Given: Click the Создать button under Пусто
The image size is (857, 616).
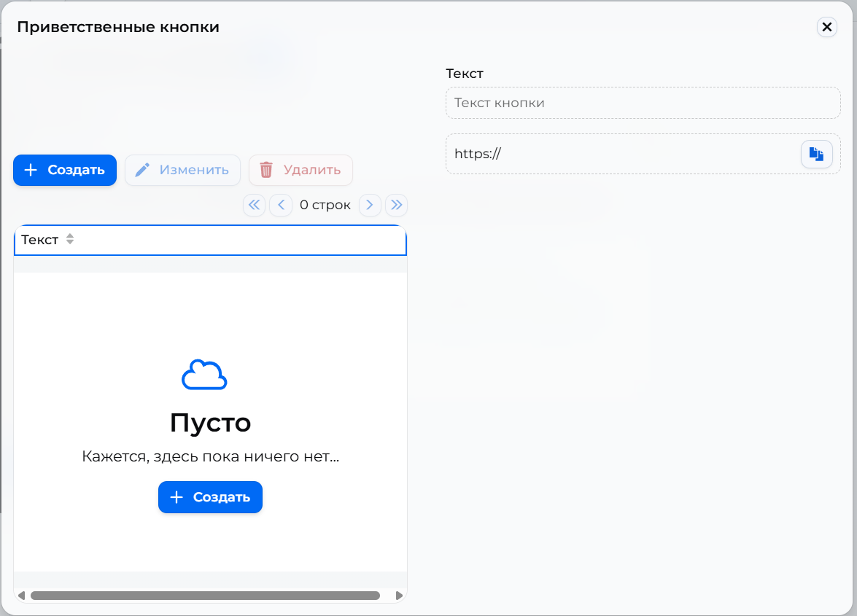Looking at the screenshot, I should click(x=211, y=497).
